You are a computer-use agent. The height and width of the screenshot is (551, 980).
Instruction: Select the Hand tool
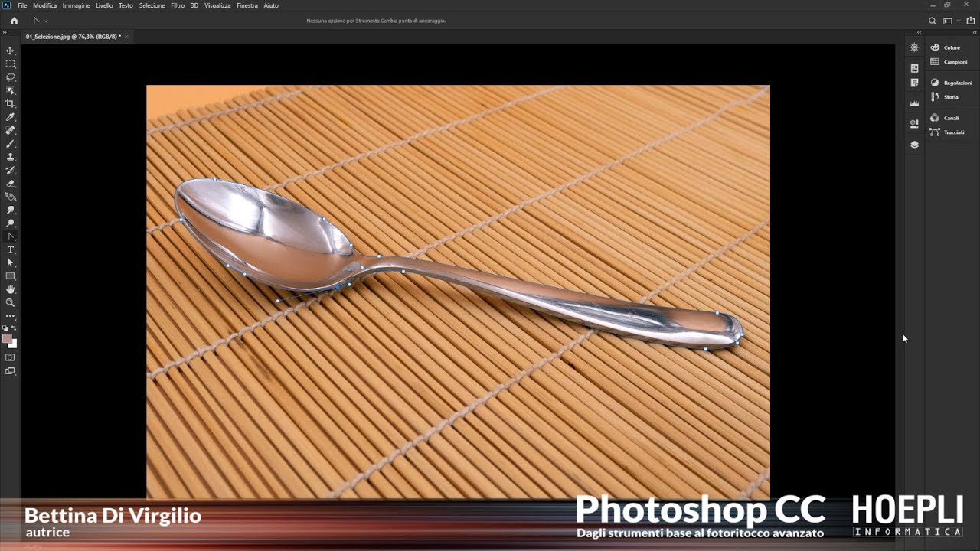10,289
